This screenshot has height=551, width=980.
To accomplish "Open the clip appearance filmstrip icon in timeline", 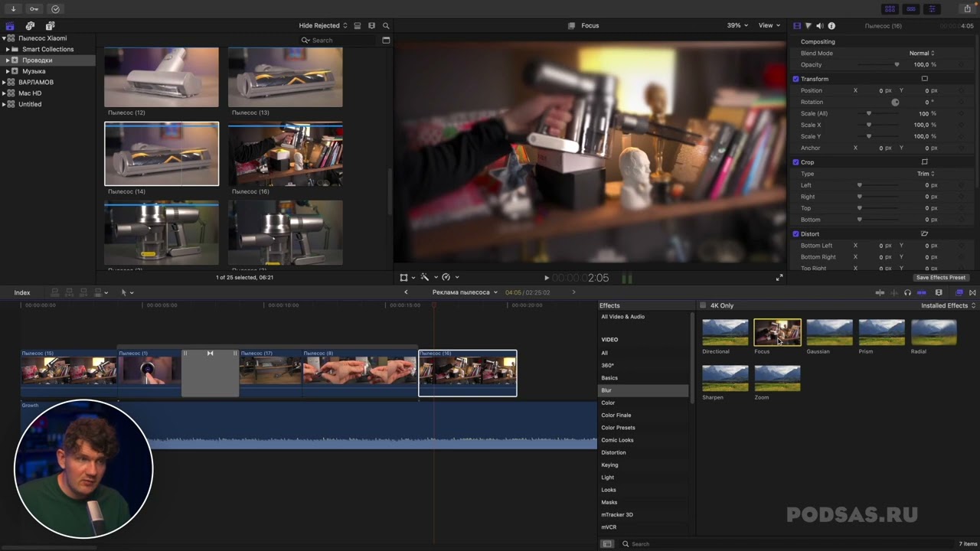I will click(x=939, y=292).
